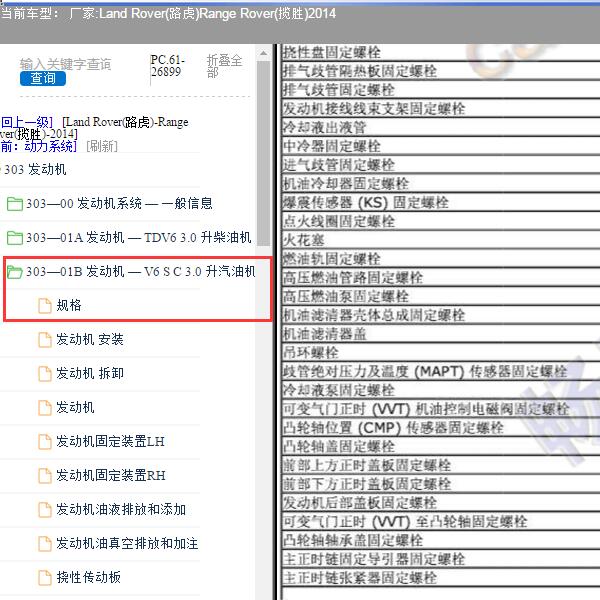This screenshot has height=600, width=600.
Task: Open the 发动机 拆卸 page
Action: click(x=90, y=373)
